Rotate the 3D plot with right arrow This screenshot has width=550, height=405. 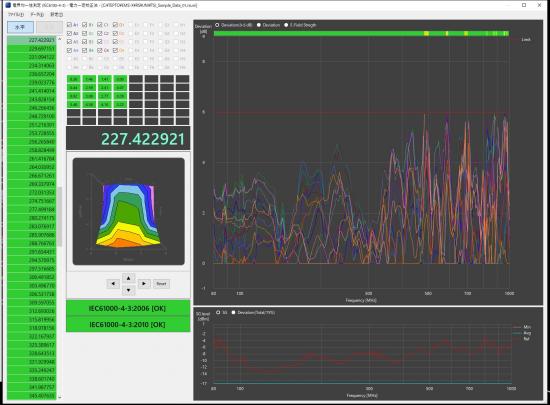[144, 284]
